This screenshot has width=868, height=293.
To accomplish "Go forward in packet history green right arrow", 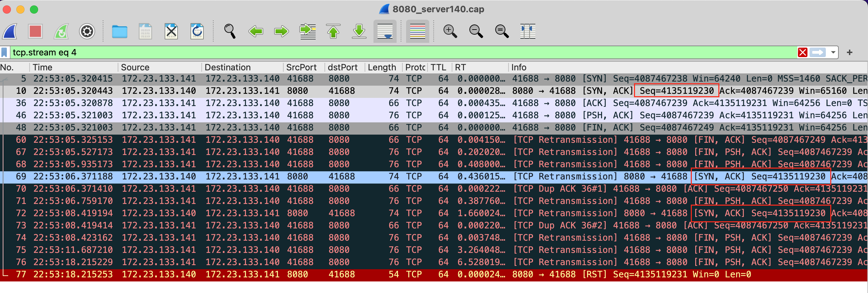I will (x=282, y=32).
